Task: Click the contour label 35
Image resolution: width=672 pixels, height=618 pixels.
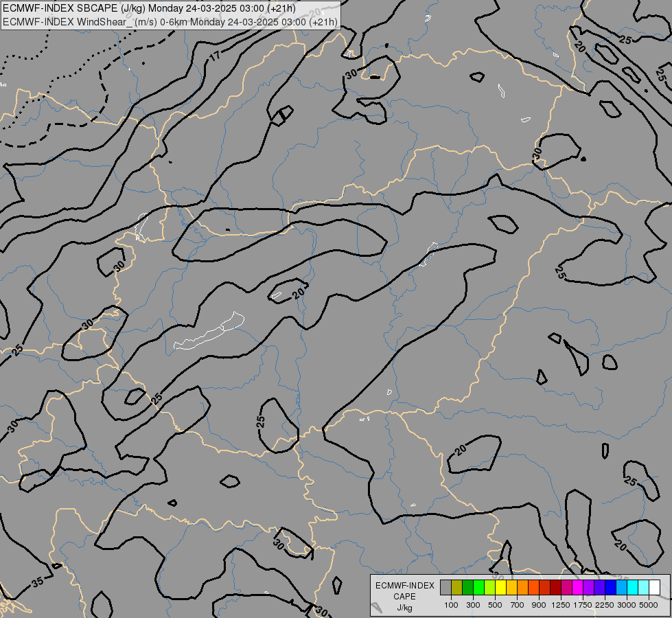Action: (x=37, y=582)
